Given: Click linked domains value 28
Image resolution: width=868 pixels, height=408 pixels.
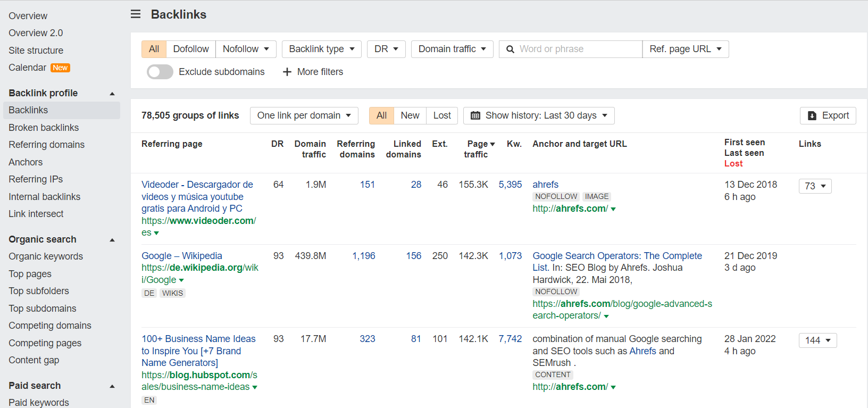Looking at the screenshot, I should tap(416, 185).
